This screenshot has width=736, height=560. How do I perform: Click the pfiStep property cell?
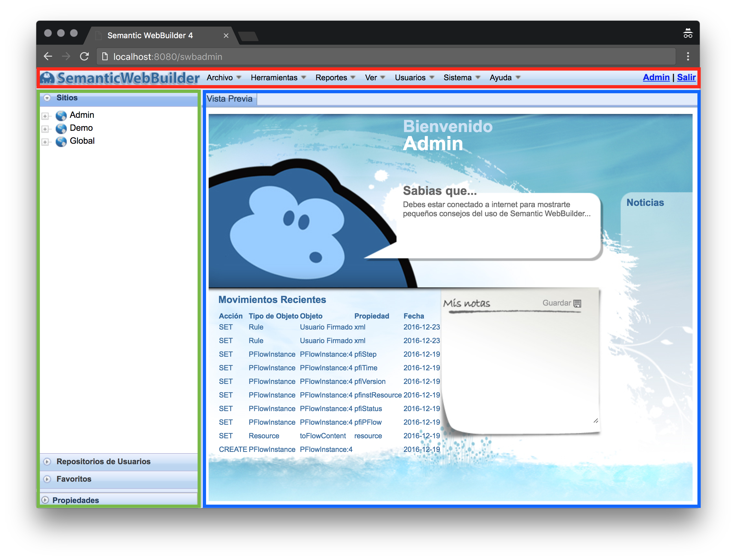pos(365,354)
